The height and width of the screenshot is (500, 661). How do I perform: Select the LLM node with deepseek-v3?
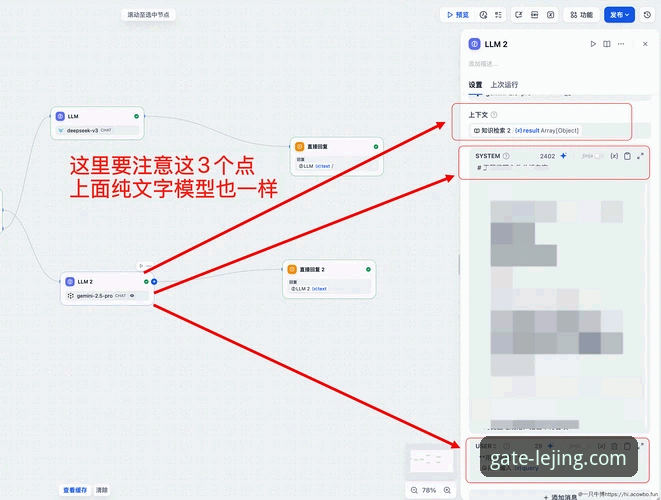click(97, 123)
